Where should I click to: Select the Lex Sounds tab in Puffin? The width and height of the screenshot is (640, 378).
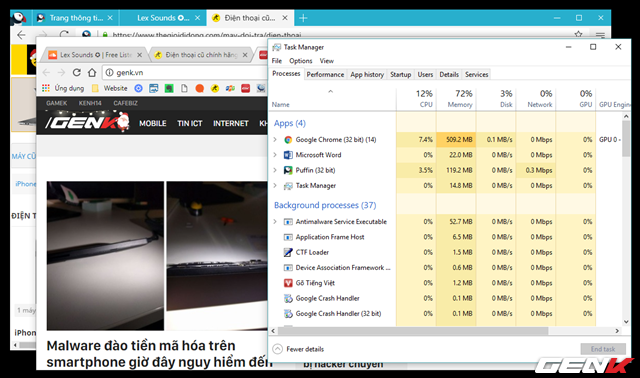point(163,18)
